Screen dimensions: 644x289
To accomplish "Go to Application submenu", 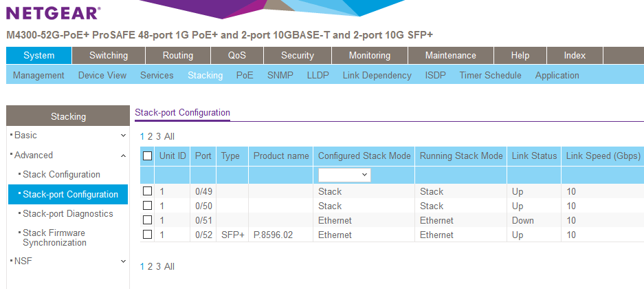I will click(557, 75).
